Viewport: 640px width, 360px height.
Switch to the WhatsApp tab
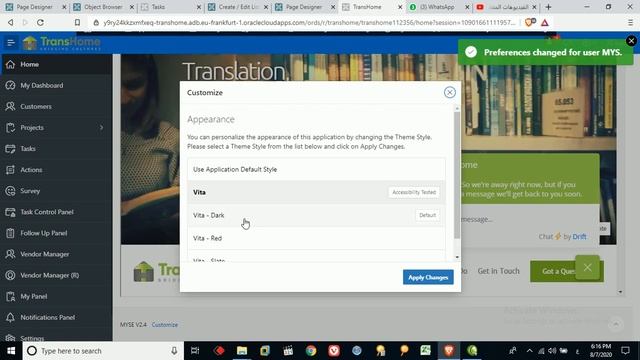[x=439, y=7]
